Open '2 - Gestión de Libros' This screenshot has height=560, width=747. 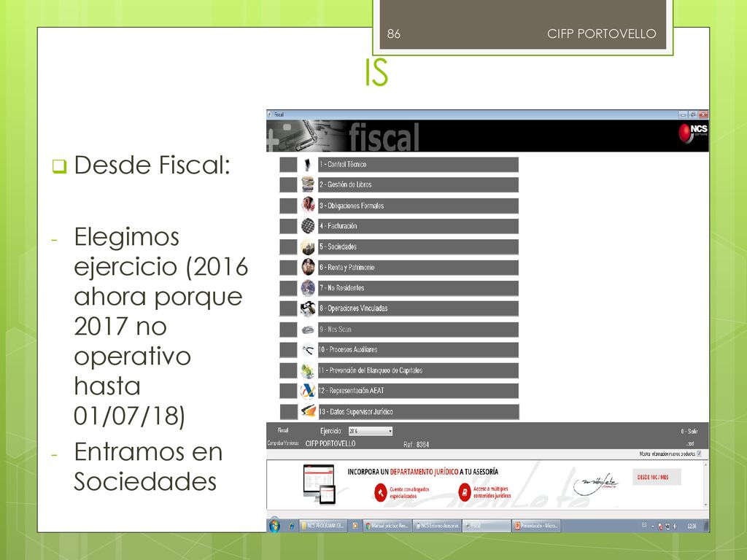click(x=418, y=184)
